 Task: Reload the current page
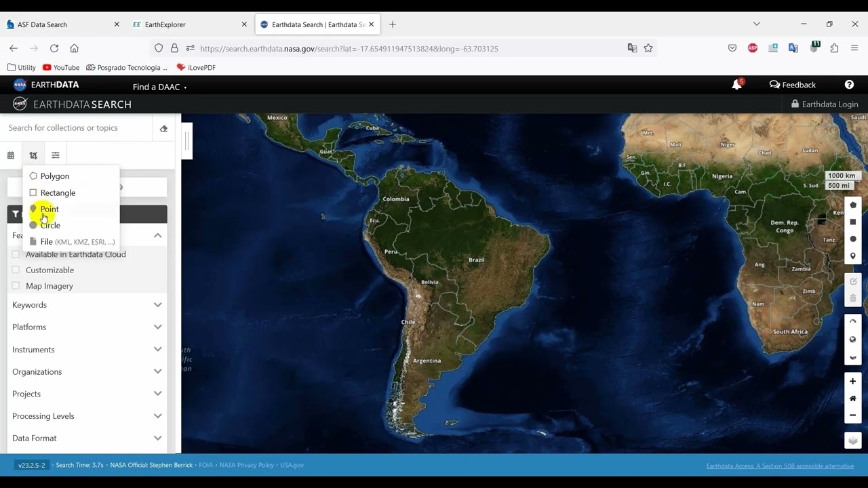[54, 48]
